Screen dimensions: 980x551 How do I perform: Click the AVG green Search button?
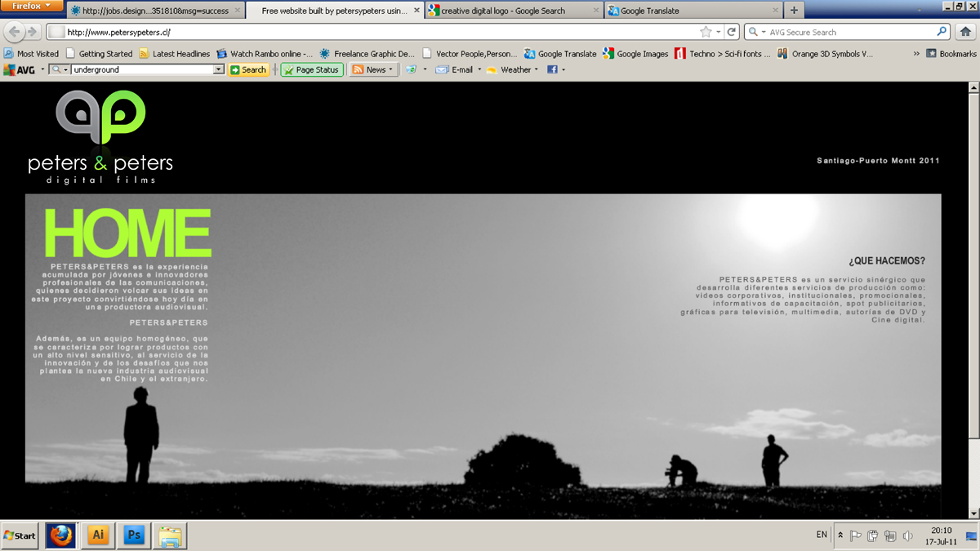coord(248,70)
